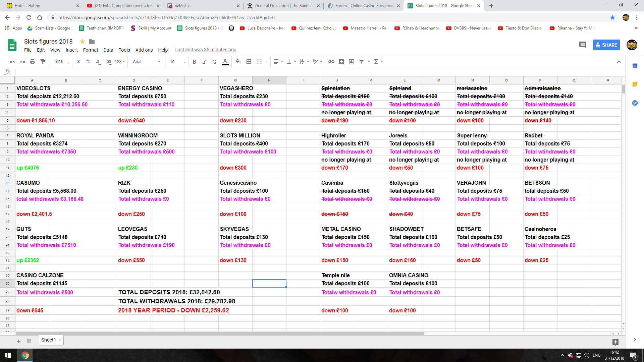Bookmark this page with star icon

coord(612,17)
